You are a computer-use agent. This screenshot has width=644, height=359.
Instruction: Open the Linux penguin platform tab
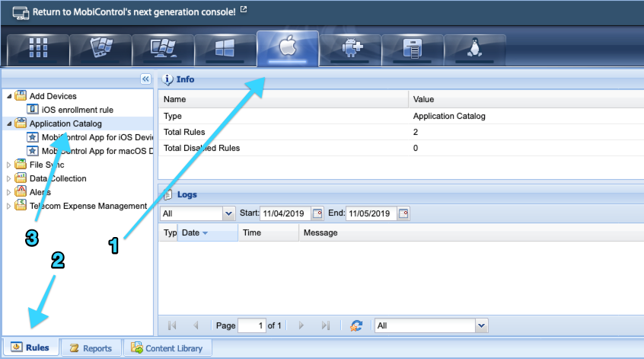tap(475, 50)
